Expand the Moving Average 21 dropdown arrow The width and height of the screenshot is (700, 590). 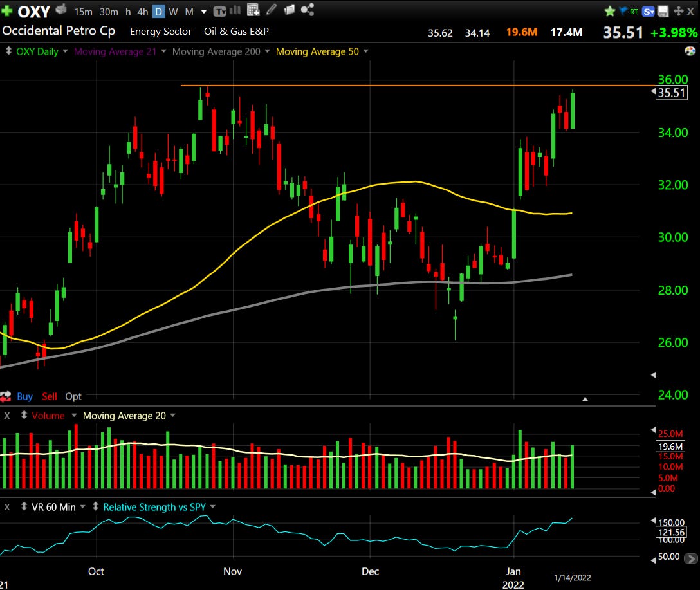pyautogui.click(x=164, y=51)
